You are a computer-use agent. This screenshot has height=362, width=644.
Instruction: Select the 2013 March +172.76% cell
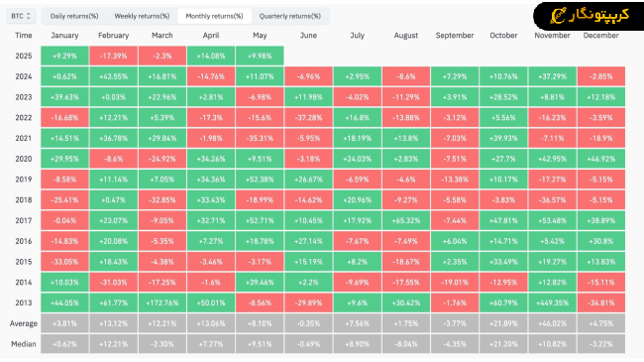point(162,302)
